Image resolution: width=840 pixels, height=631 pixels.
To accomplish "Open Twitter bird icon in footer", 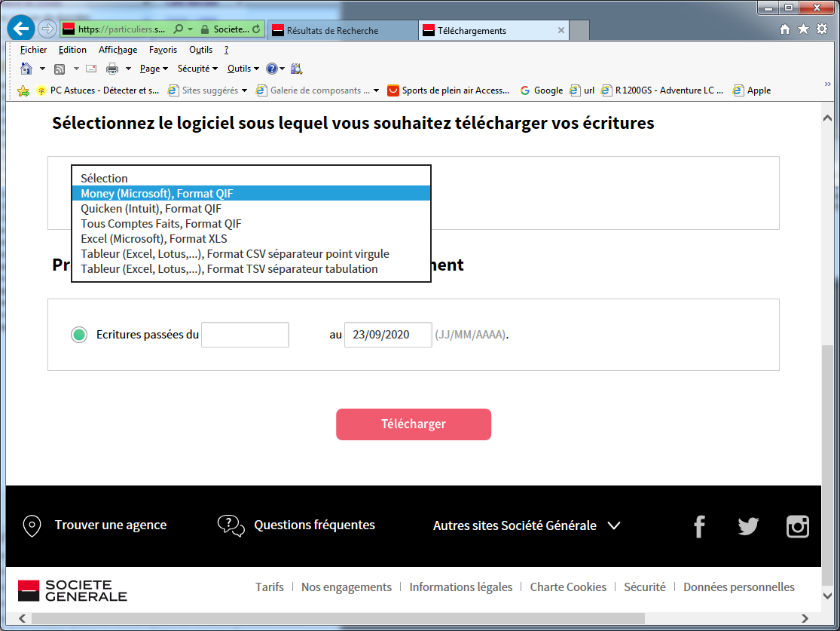I will 748,526.
